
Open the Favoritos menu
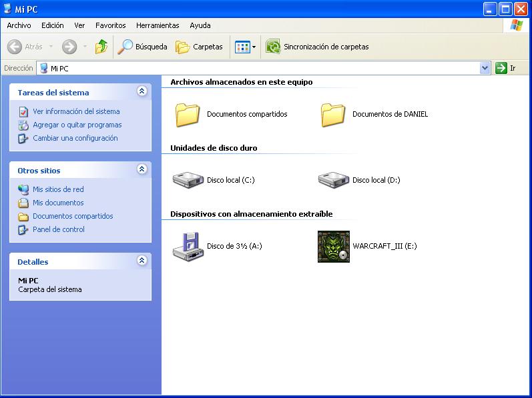[x=111, y=25]
